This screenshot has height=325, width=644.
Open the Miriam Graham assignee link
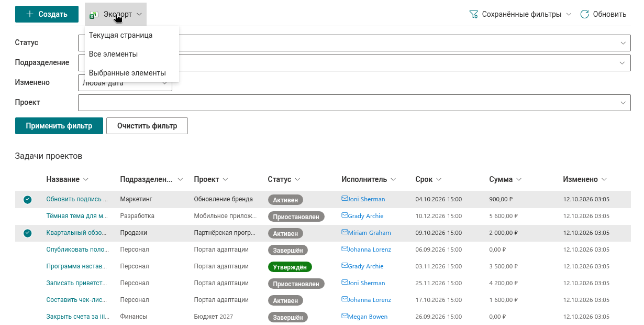369,233
